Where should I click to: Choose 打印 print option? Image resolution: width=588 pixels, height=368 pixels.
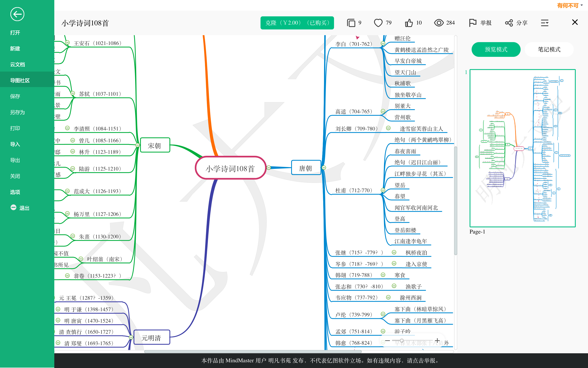coord(15,128)
